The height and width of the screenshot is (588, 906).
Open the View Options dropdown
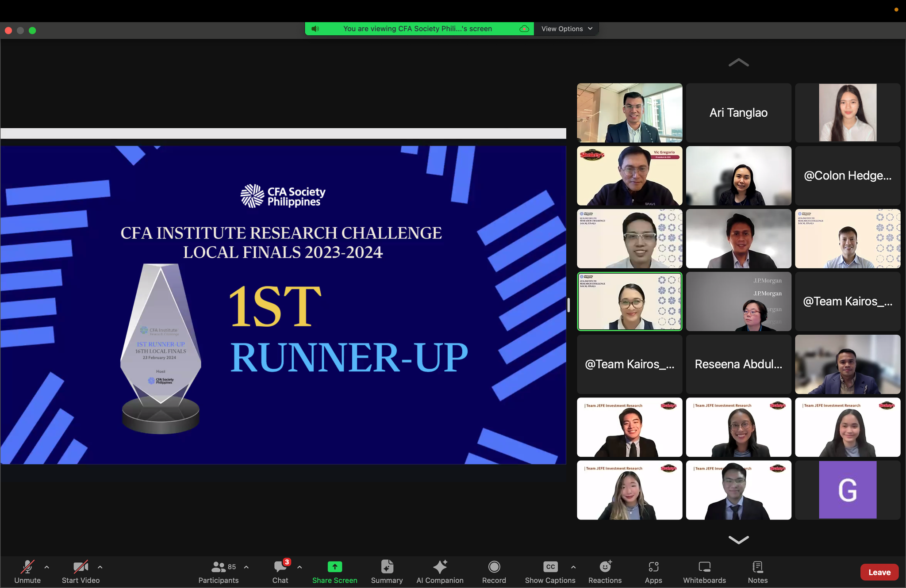point(566,29)
